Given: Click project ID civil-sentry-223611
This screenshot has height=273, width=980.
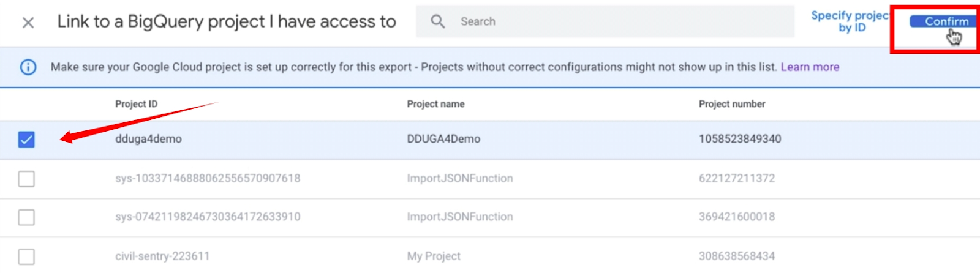Looking at the screenshot, I should (162, 256).
